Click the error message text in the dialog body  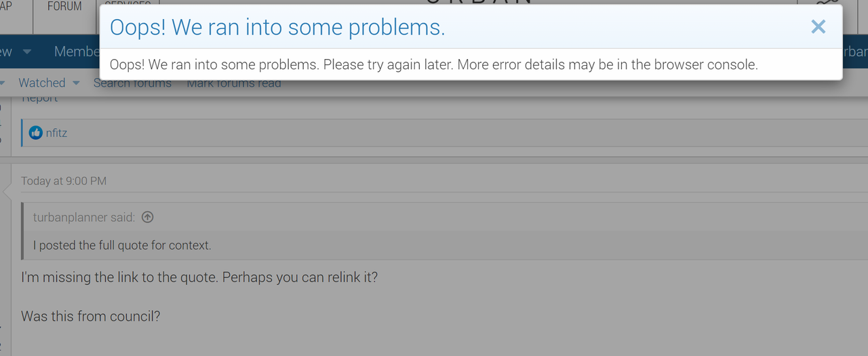pos(433,65)
